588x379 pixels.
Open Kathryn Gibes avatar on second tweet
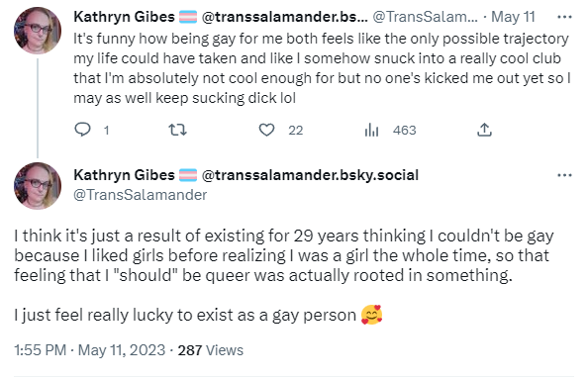38,186
